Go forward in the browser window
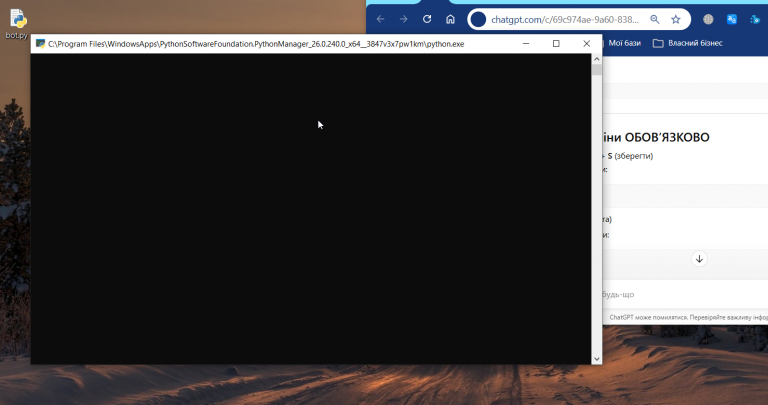Image resolution: width=768 pixels, height=405 pixels. point(404,19)
